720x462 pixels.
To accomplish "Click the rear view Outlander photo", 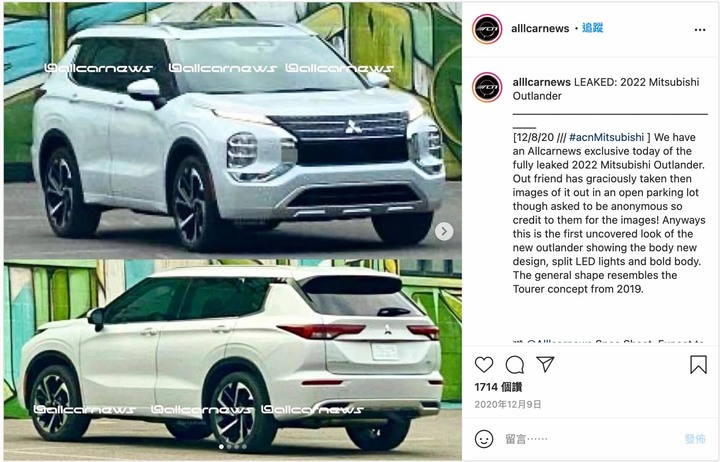I will click(x=232, y=360).
